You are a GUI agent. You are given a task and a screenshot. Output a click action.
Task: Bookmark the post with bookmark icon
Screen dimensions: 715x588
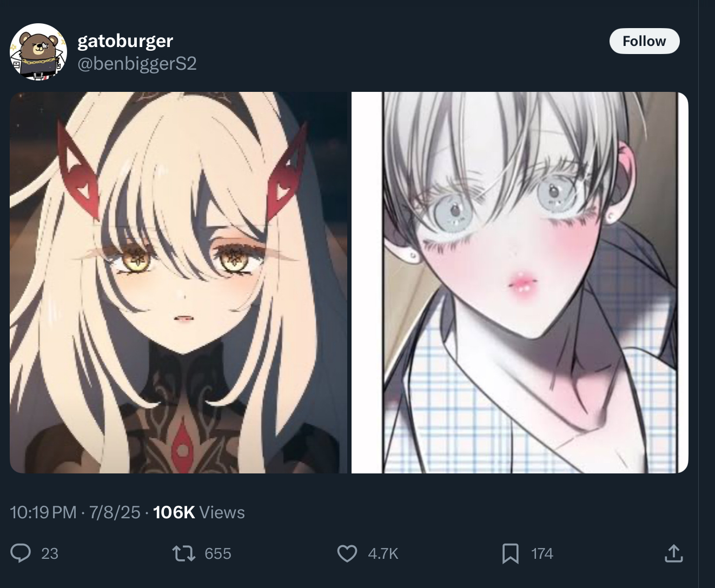[510, 553]
